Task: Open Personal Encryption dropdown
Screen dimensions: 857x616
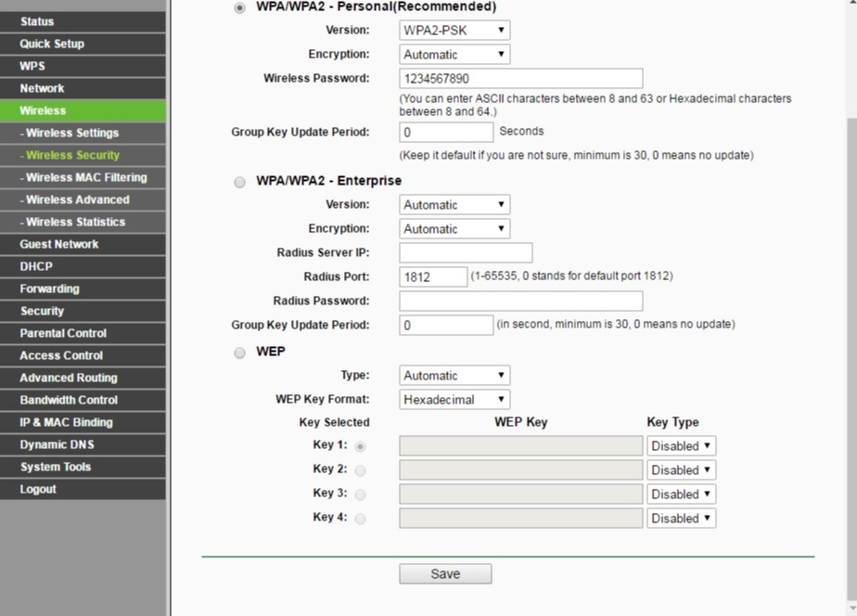Action: pyautogui.click(x=454, y=54)
